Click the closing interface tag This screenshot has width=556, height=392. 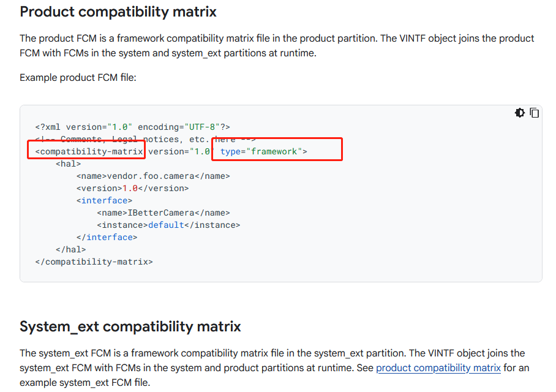tap(107, 237)
